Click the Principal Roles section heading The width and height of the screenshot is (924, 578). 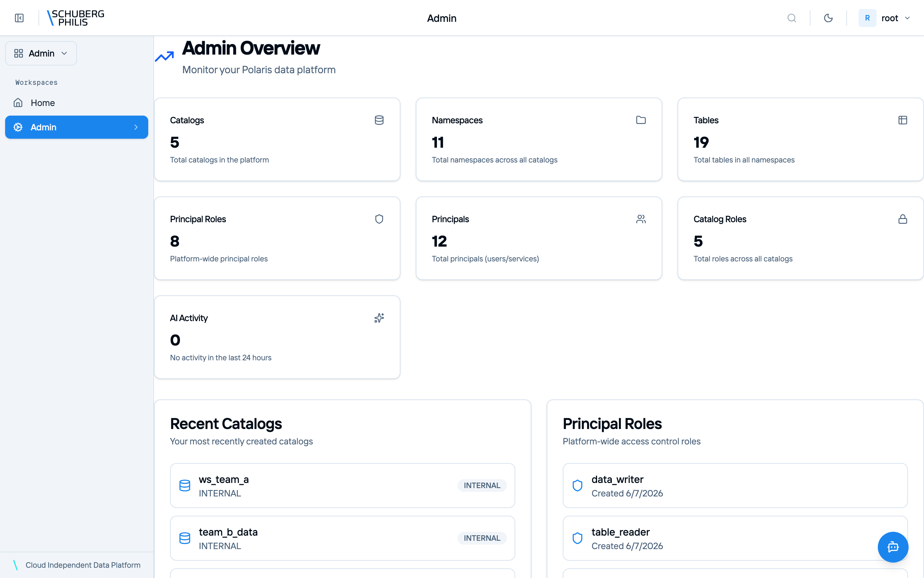[612, 424]
